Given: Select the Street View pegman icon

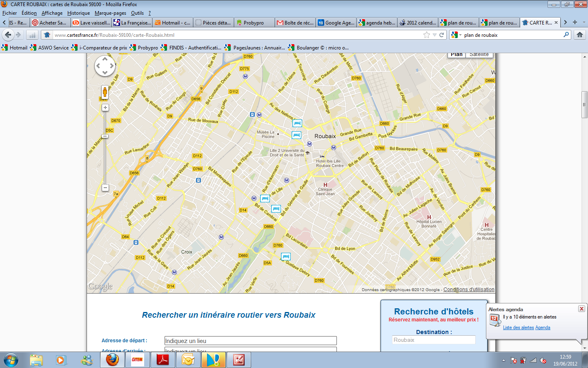Looking at the screenshot, I should coord(105,92).
